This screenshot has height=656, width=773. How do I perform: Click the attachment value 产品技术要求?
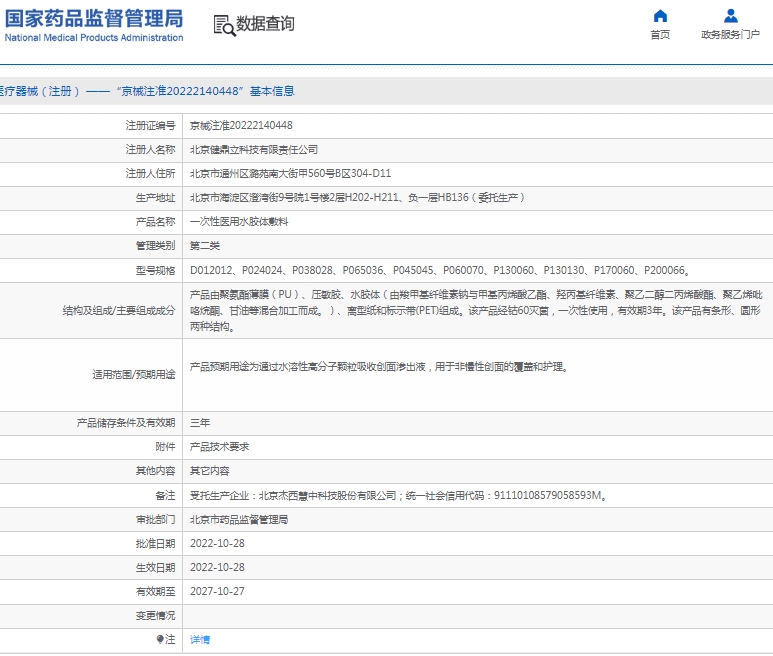tap(219, 447)
